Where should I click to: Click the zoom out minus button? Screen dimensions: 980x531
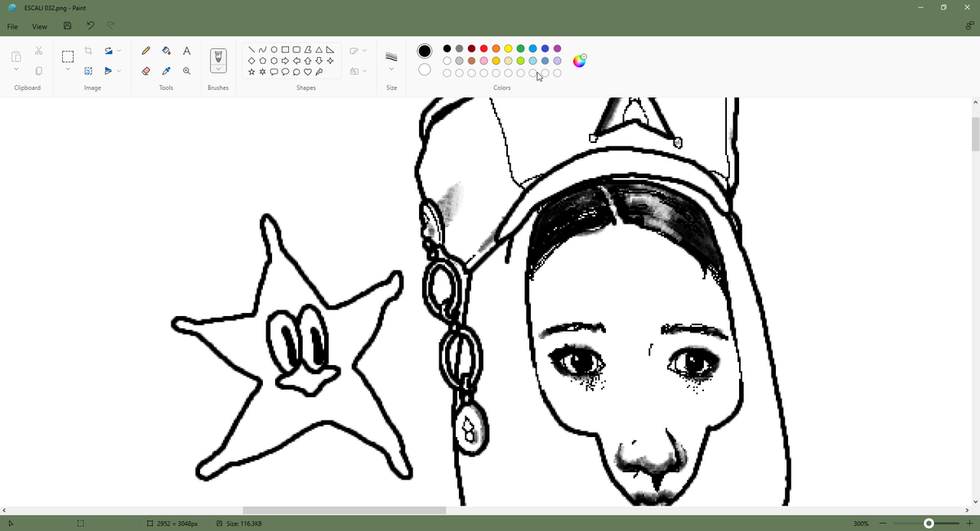(883, 523)
